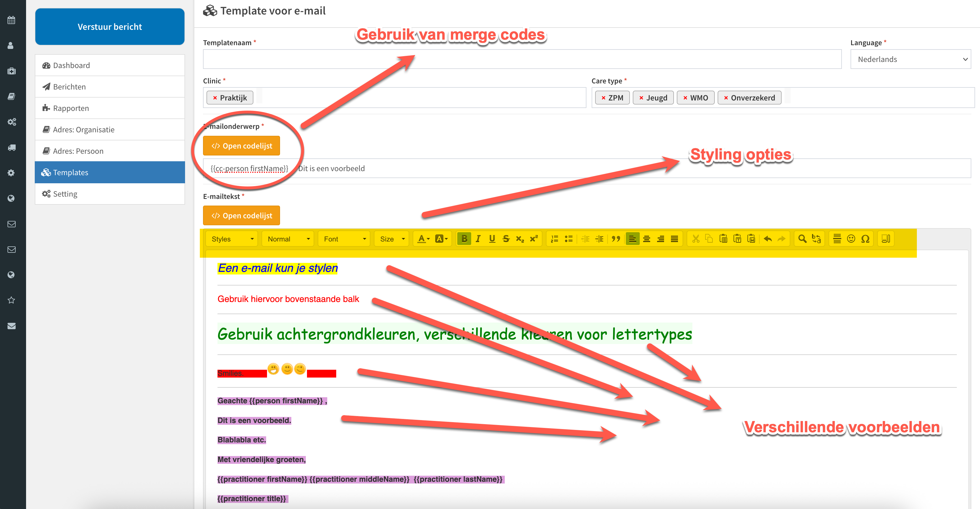This screenshot has height=509, width=980.
Task: Open the Normal paragraph format dropdown
Action: (x=288, y=239)
